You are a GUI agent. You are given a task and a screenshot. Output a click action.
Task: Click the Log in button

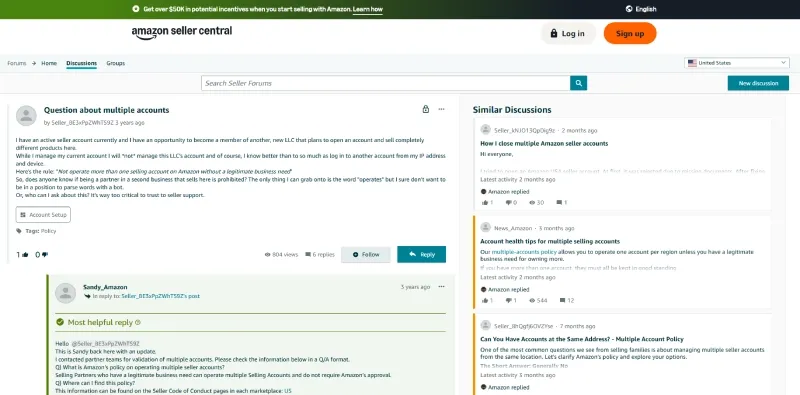(x=568, y=33)
